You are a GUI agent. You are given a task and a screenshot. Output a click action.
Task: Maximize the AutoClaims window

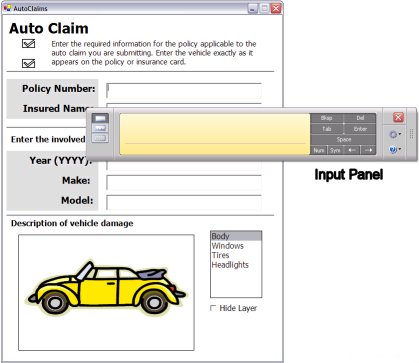tap(264, 8)
